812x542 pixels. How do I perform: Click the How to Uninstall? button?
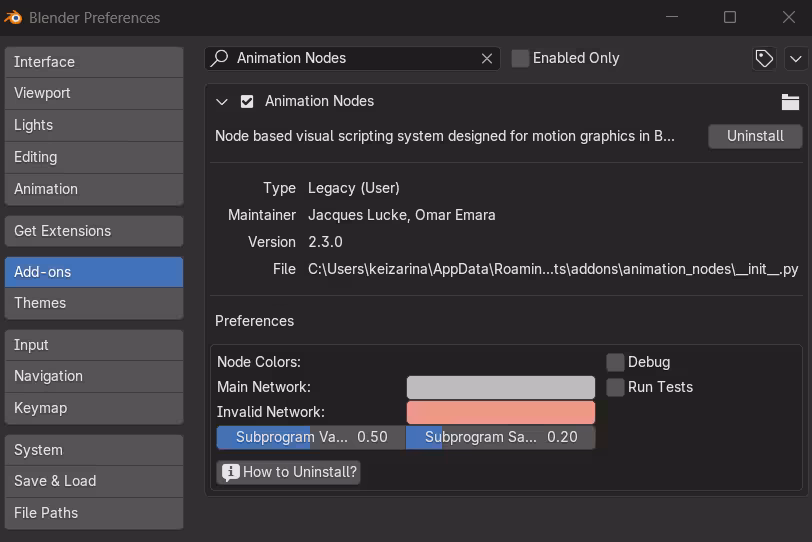point(288,472)
